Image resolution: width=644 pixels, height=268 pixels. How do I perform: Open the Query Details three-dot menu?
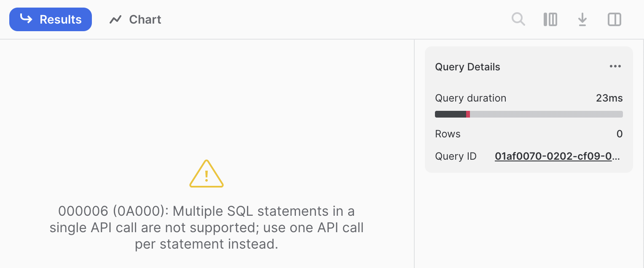click(x=615, y=67)
